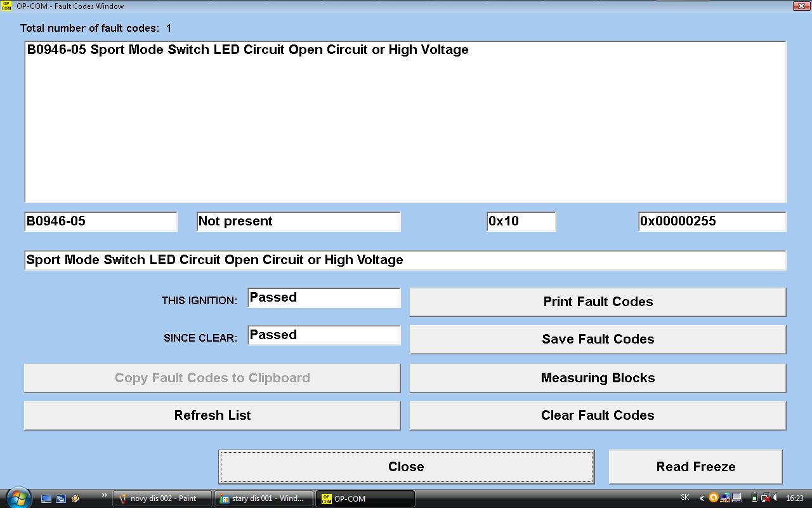Open Measuring Blocks
Viewport: 812px width, 508px height.
coord(598,378)
